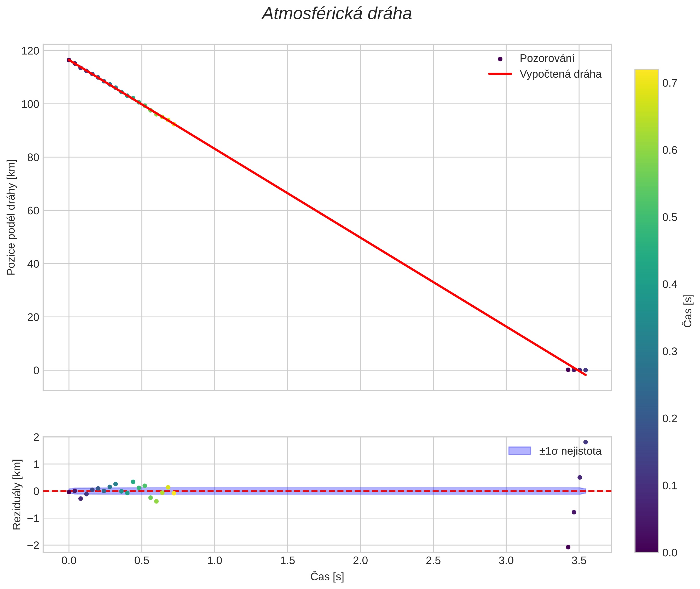The image size is (700, 589).
Task: Click the 0.5 tick label on colorbar
Action: (670, 217)
